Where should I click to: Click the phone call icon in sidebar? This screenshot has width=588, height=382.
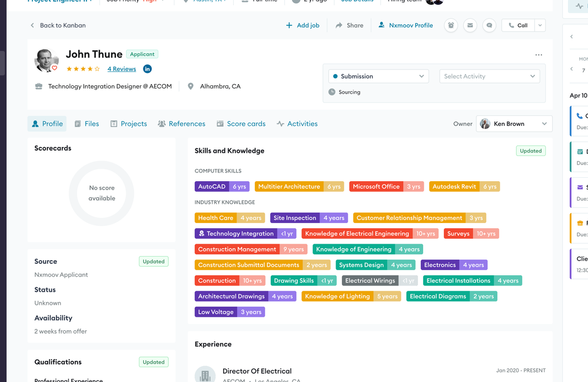pos(579,116)
